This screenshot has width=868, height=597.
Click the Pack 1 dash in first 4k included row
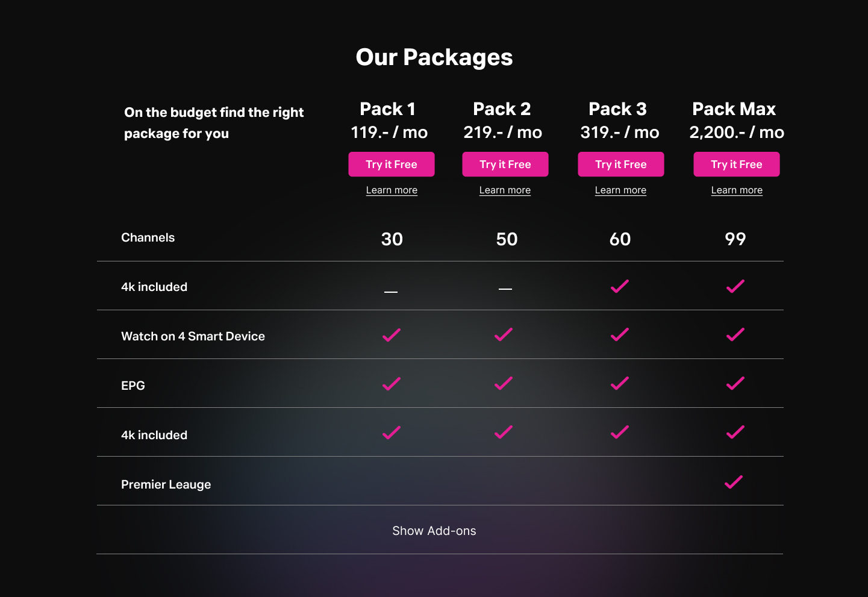click(x=391, y=292)
